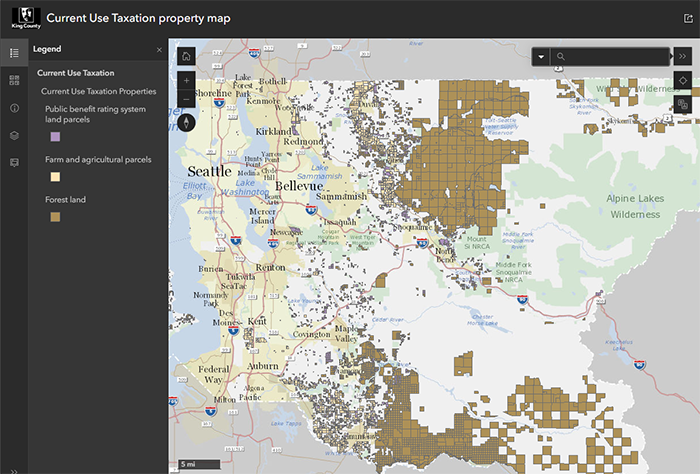700x474 pixels.
Task: Click the Legend panel title
Action: pyautogui.click(x=47, y=49)
